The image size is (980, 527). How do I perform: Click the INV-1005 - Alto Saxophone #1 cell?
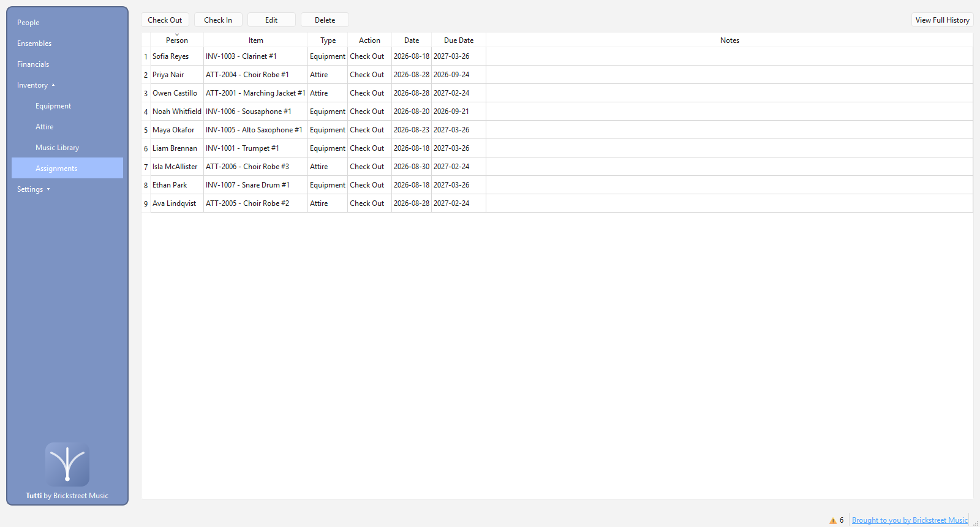[256, 130]
